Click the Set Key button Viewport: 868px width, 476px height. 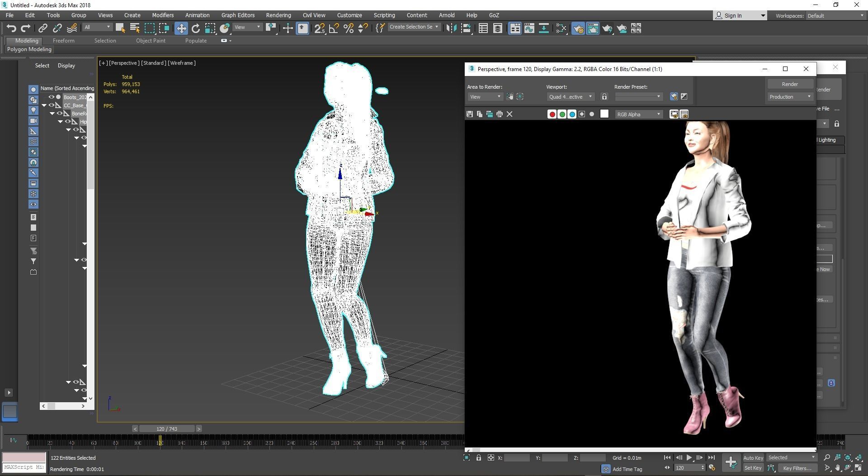(x=753, y=468)
